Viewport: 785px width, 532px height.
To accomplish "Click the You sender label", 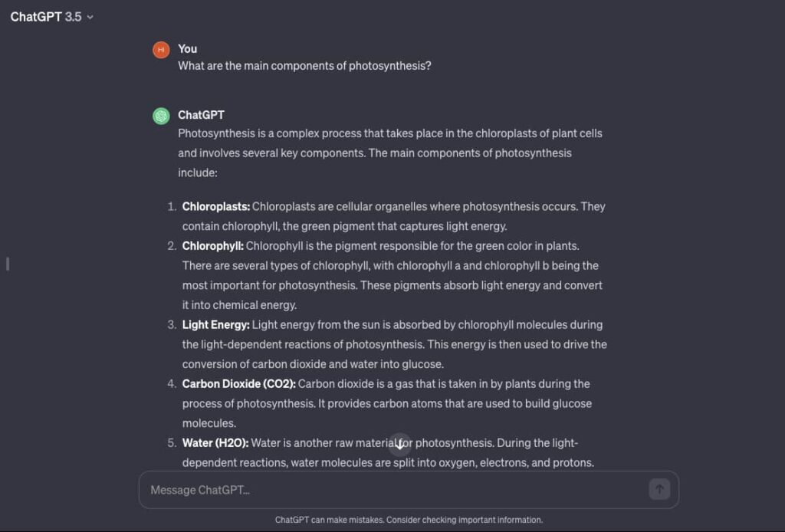I will (187, 48).
